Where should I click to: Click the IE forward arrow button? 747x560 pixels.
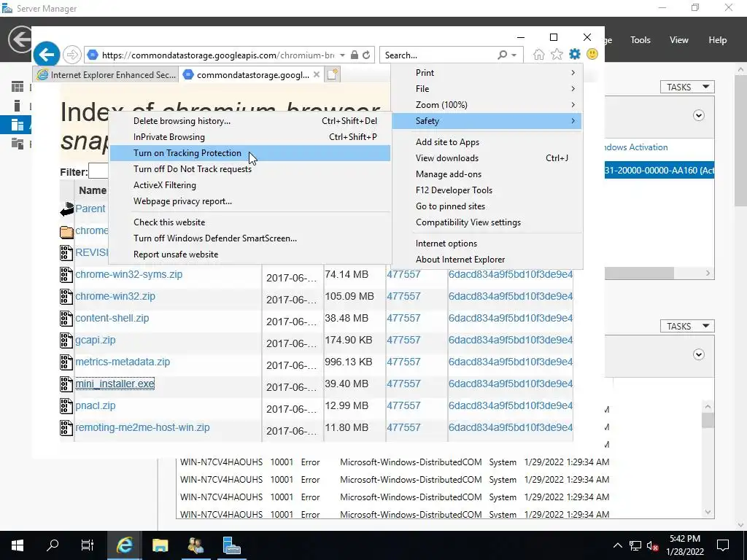(72, 55)
